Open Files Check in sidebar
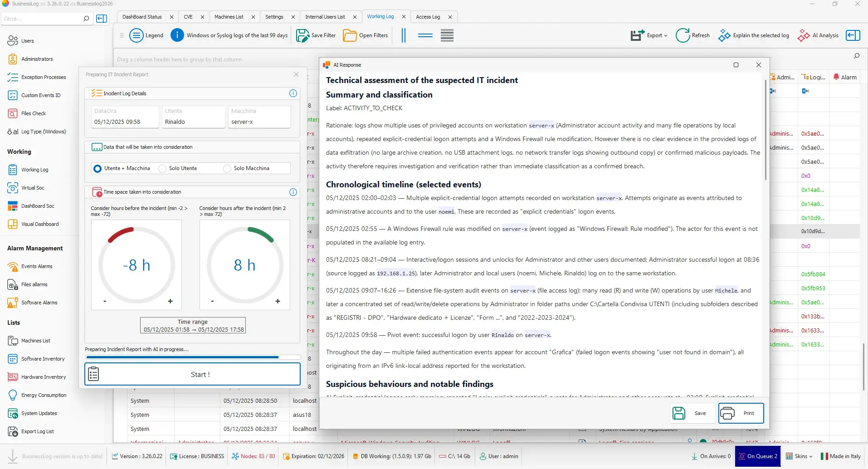Image resolution: width=868 pixels, height=469 pixels. click(27, 113)
